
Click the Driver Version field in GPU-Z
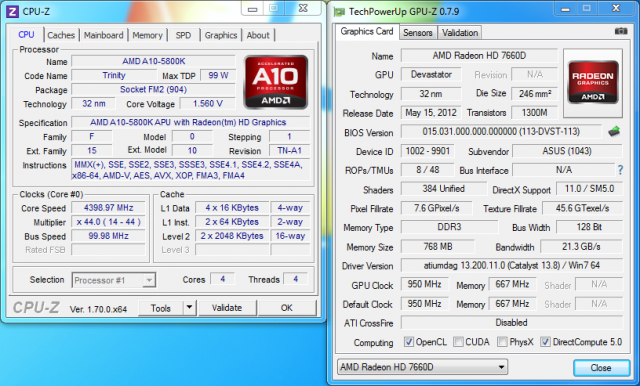coord(512,265)
